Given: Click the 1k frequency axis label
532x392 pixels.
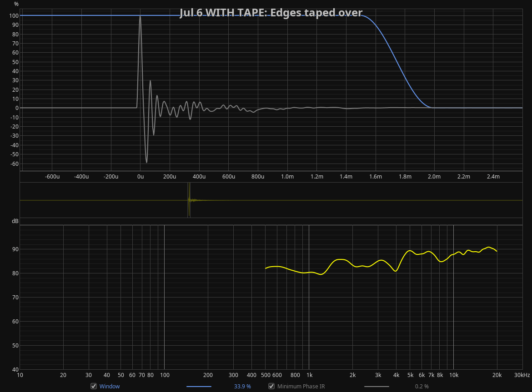Looking at the screenshot, I should coord(310,375).
